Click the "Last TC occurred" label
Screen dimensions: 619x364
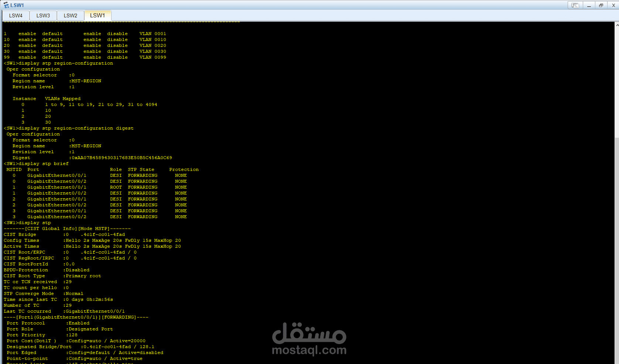point(27,311)
